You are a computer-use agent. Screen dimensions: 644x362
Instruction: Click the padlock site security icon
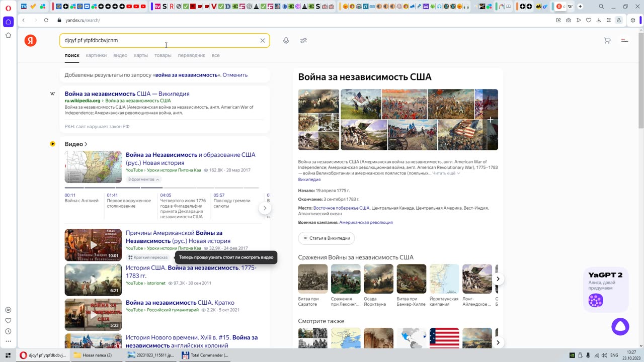[x=59, y=20]
